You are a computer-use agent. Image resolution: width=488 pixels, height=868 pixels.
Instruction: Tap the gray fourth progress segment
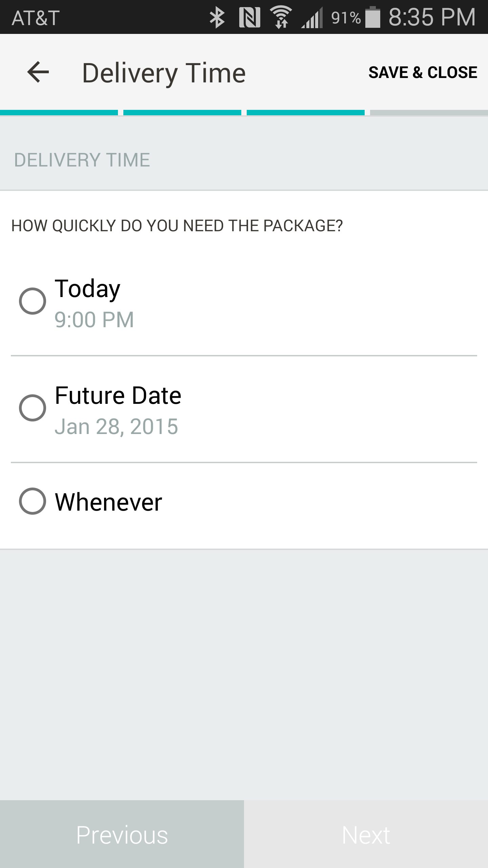pos(429,113)
